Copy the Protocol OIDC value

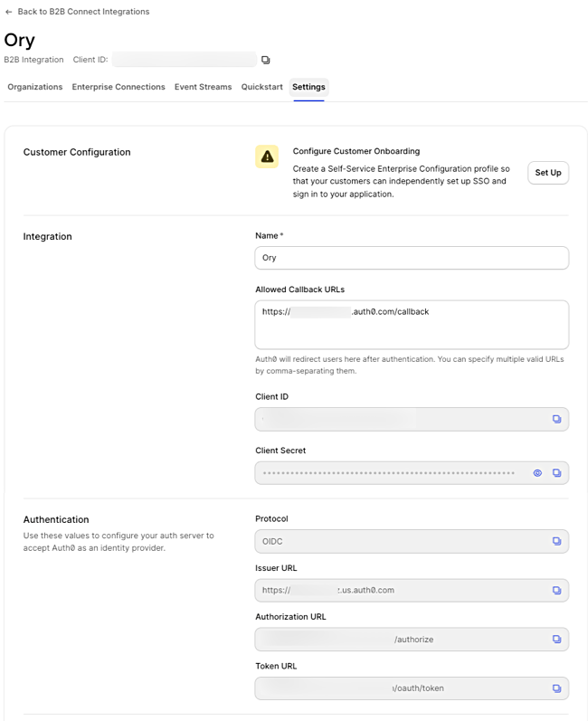(556, 541)
